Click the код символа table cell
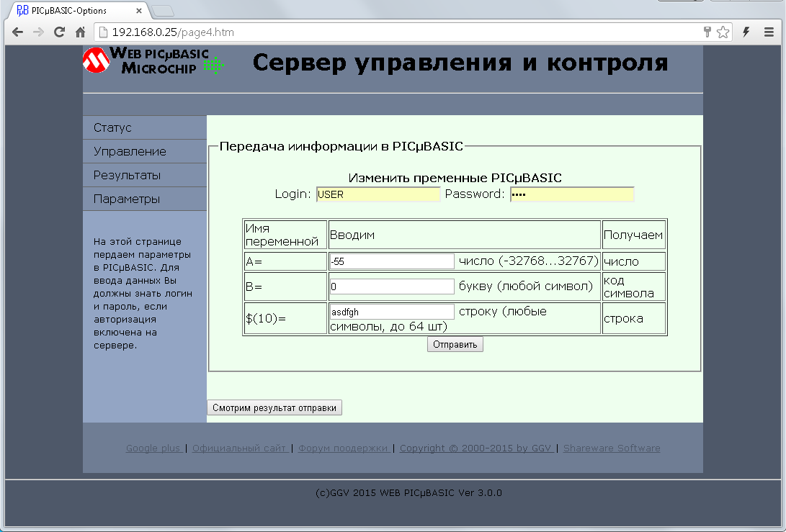 (x=633, y=287)
